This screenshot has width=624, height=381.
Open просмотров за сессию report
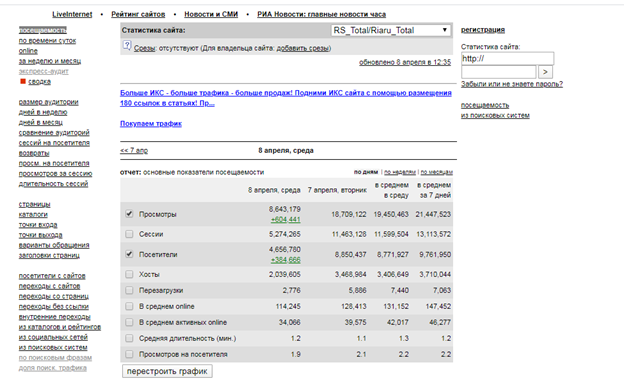click(x=55, y=174)
